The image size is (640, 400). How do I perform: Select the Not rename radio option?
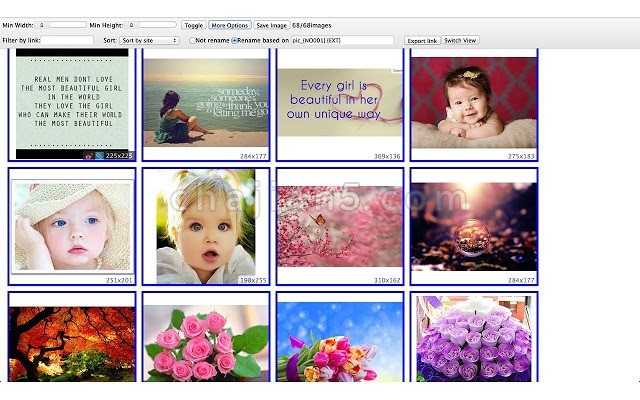[x=192, y=40]
